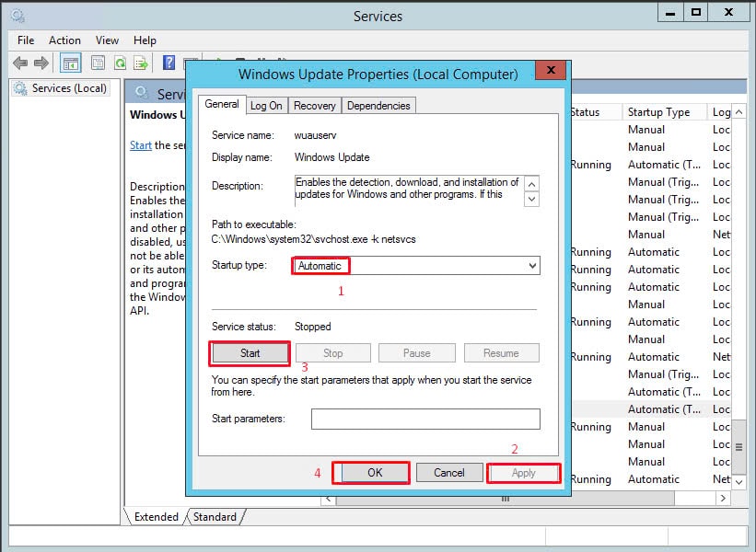This screenshot has width=756, height=552.
Task: Select the Extended view tab
Action: coord(156,517)
